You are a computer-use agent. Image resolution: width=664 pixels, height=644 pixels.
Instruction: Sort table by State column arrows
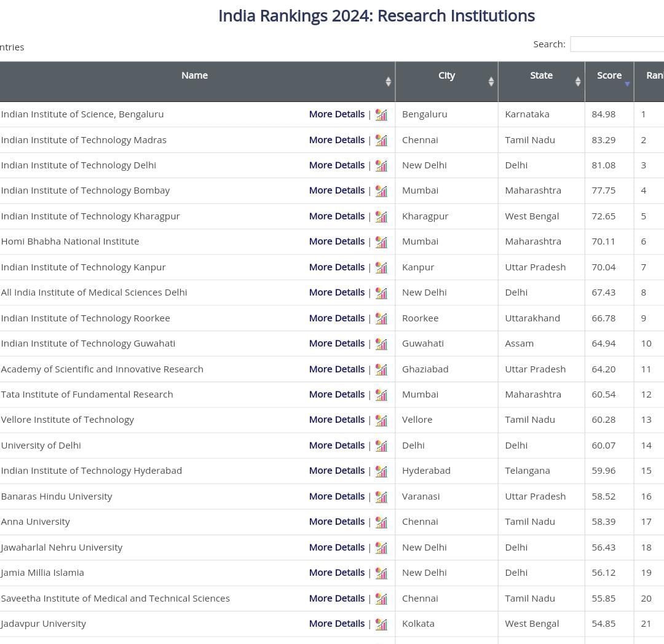pyautogui.click(x=577, y=81)
